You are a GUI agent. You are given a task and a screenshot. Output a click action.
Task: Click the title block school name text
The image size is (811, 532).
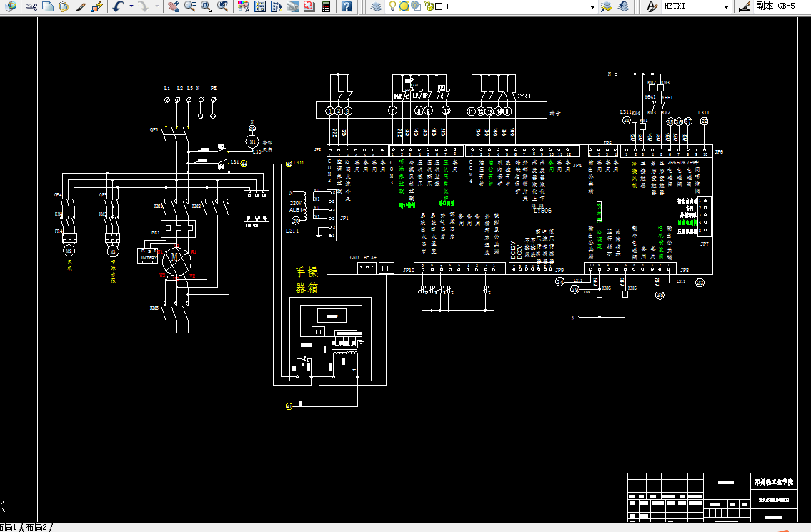773,481
